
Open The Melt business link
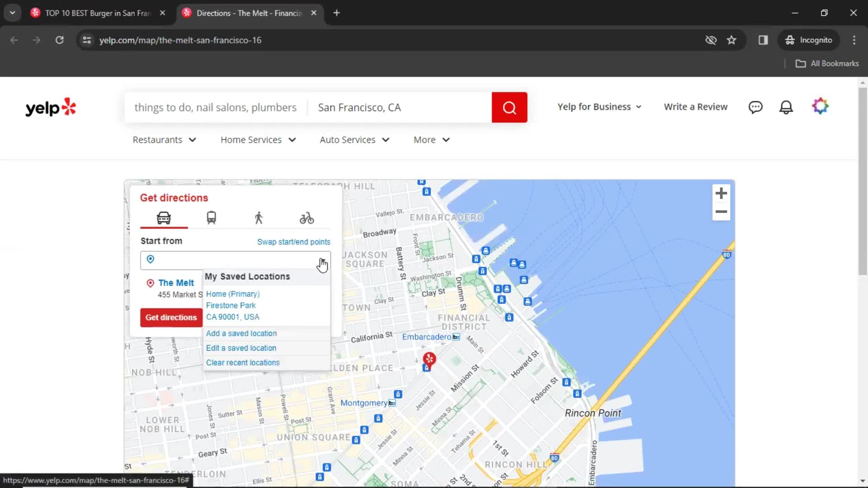(x=176, y=283)
